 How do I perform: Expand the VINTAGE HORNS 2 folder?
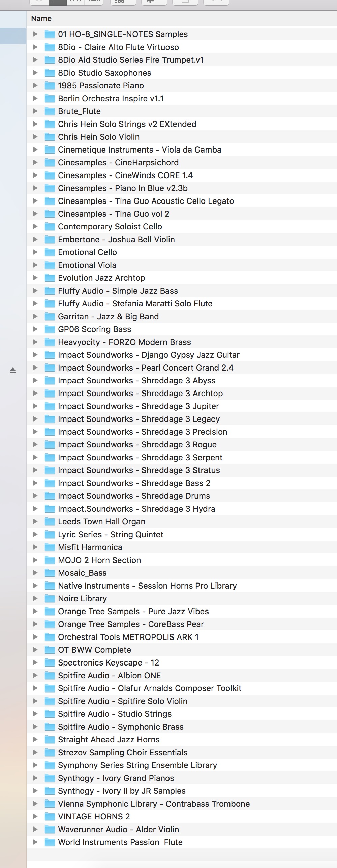coord(35,816)
